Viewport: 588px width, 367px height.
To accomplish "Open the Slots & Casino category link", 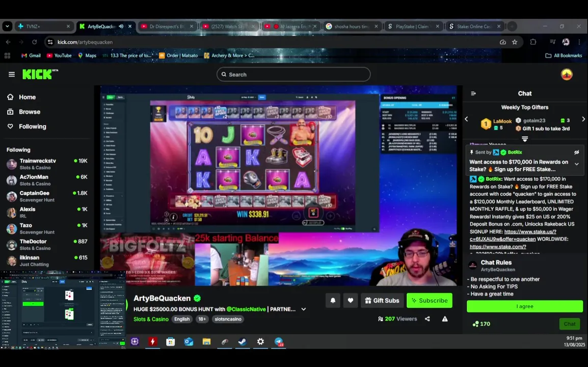I will click(151, 319).
